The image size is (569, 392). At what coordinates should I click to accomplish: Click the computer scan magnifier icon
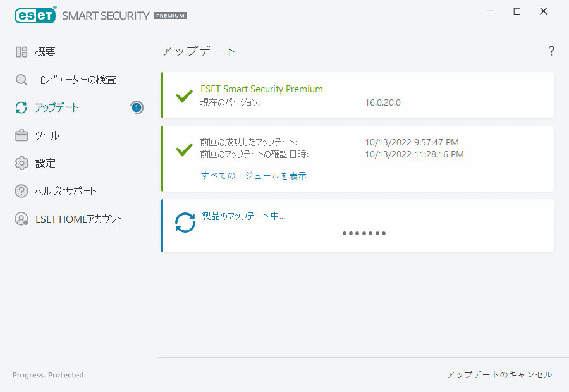pos(21,80)
